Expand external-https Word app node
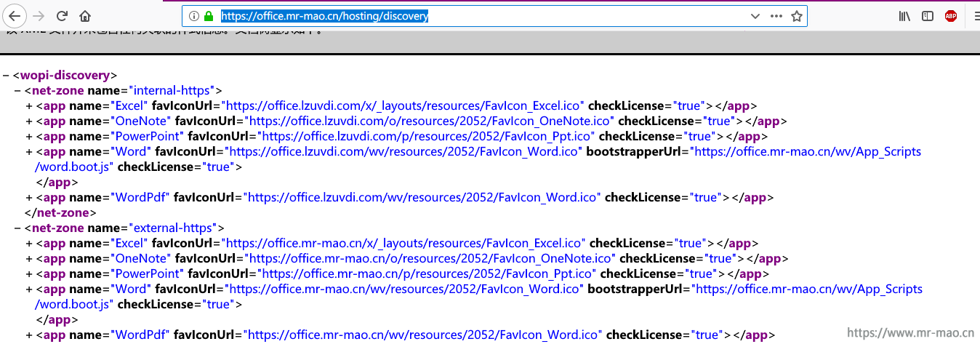 [x=29, y=289]
